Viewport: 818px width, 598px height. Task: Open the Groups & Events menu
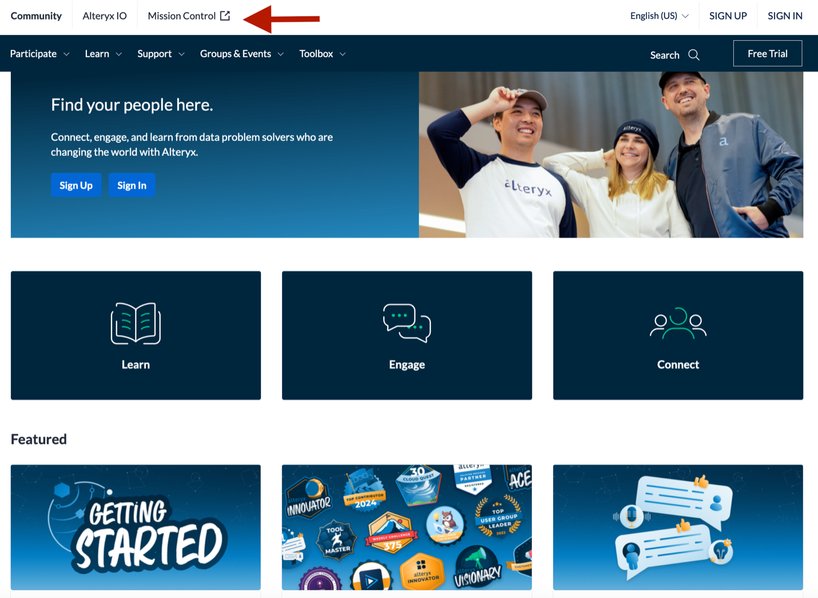coord(242,54)
